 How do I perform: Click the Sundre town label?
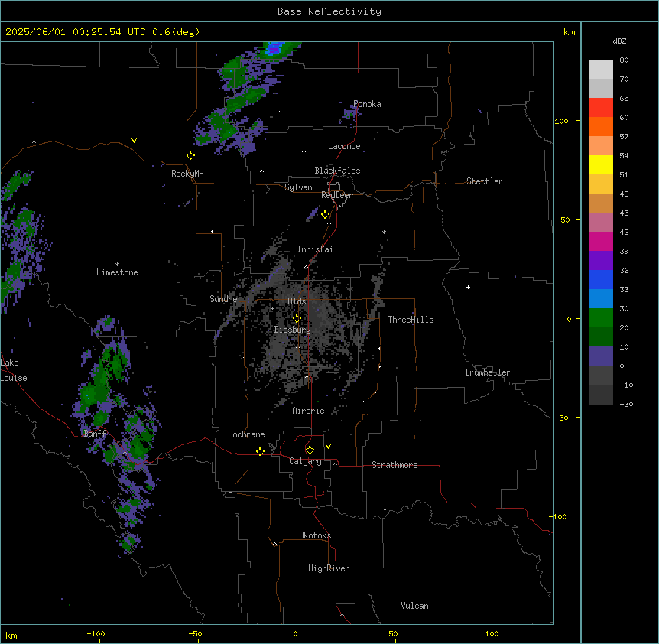coord(223,299)
